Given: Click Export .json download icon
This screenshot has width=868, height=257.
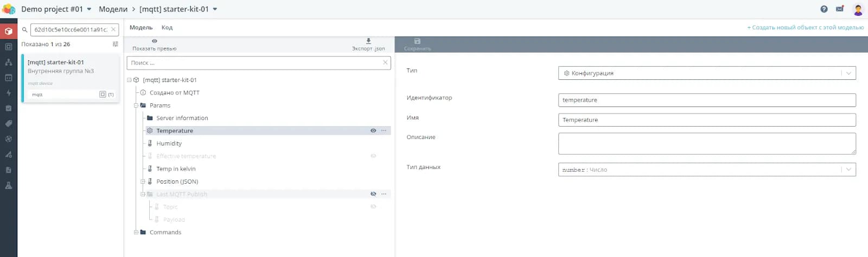Looking at the screenshot, I should pos(368,41).
